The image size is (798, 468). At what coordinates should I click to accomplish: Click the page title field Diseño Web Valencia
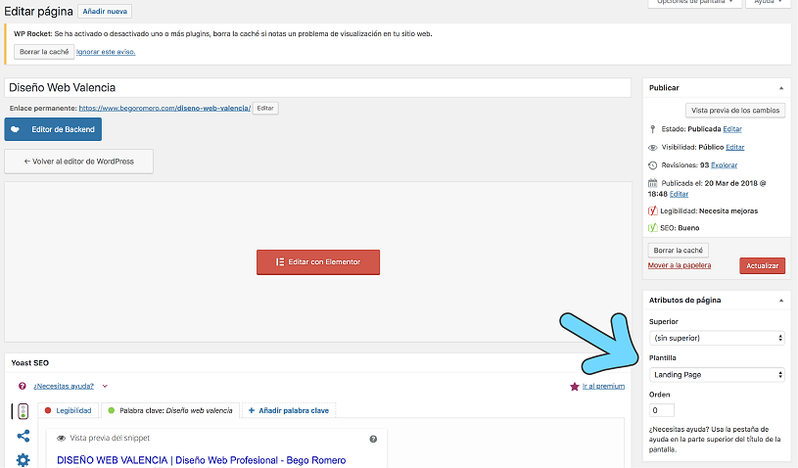coord(318,87)
